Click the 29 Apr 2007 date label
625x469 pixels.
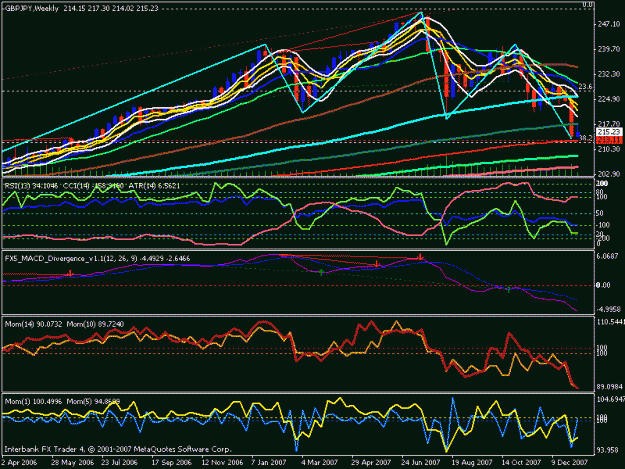(x=371, y=463)
